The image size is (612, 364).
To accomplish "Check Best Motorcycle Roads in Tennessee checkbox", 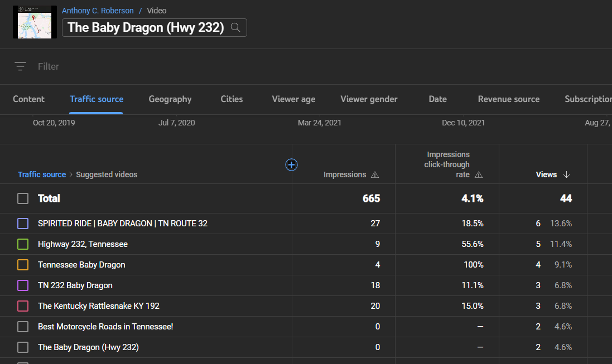I will click(x=23, y=327).
